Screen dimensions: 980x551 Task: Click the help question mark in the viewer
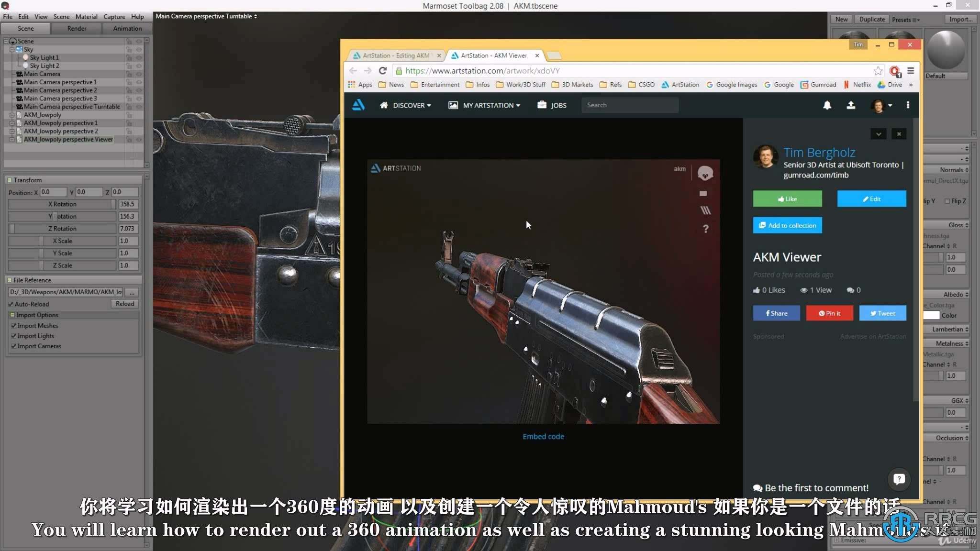[705, 229]
